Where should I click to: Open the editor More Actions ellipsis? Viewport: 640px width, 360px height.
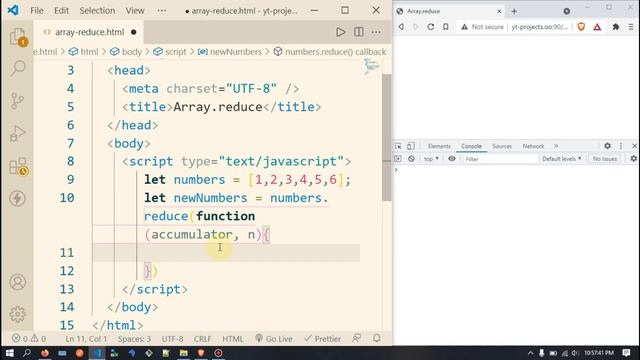tap(376, 32)
